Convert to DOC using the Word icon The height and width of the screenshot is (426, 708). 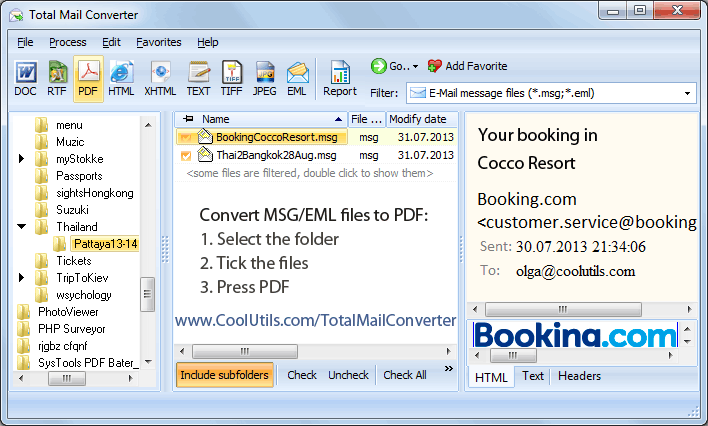point(25,72)
